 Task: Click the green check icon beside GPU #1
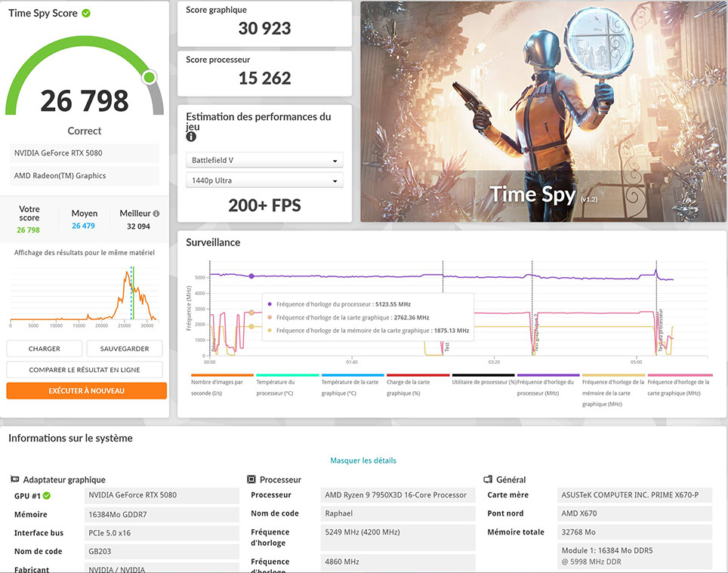pos(46,496)
